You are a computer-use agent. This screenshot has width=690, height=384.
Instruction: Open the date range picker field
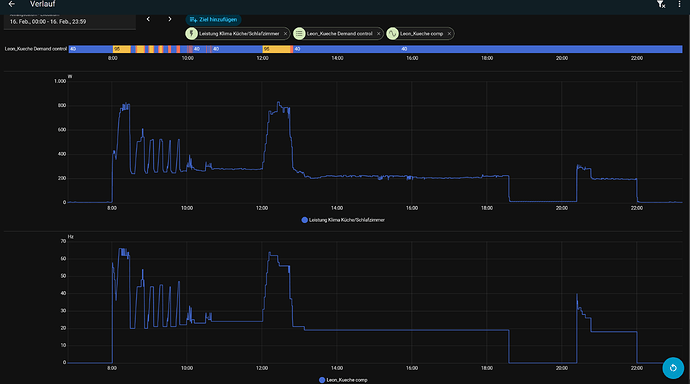(70, 22)
